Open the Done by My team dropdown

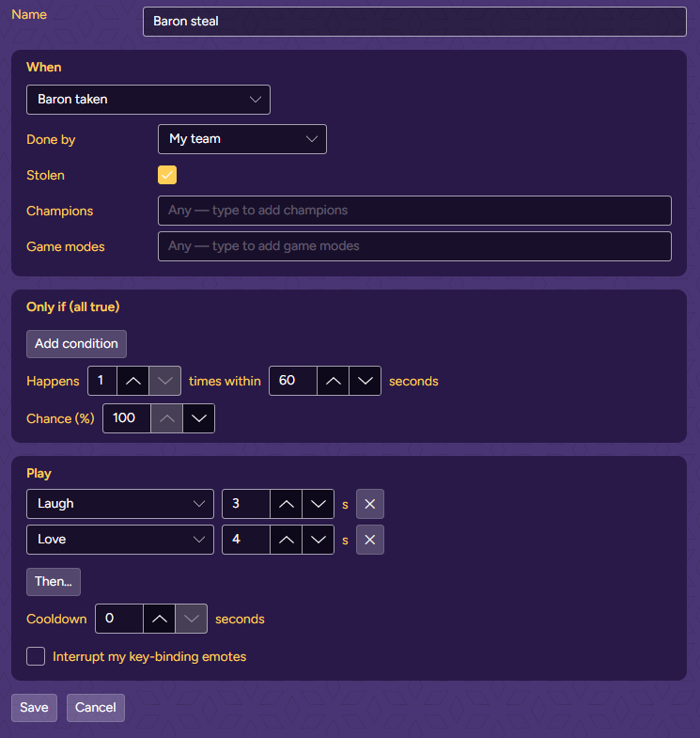point(242,139)
